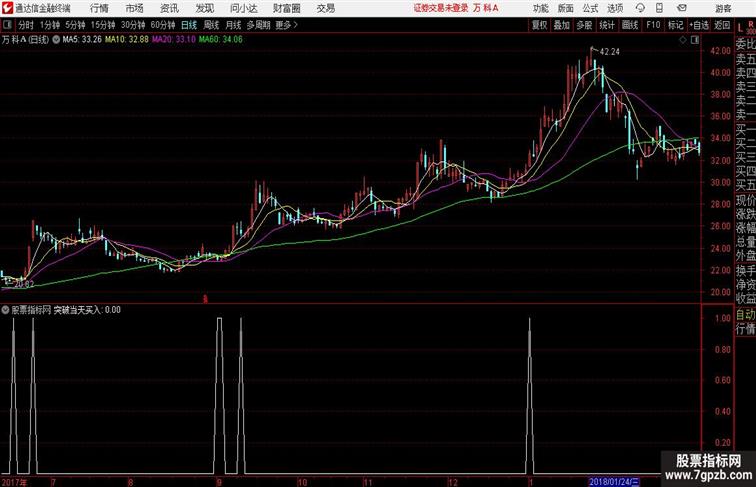Click the 42.24 high price annotation
The image size is (756, 487).
point(609,52)
